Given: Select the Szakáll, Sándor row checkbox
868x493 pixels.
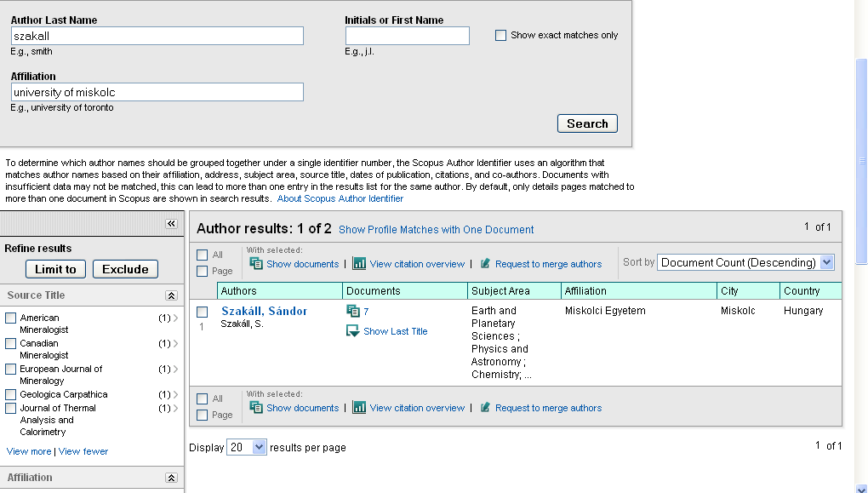Looking at the screenshot, I should tap(202, 312).
